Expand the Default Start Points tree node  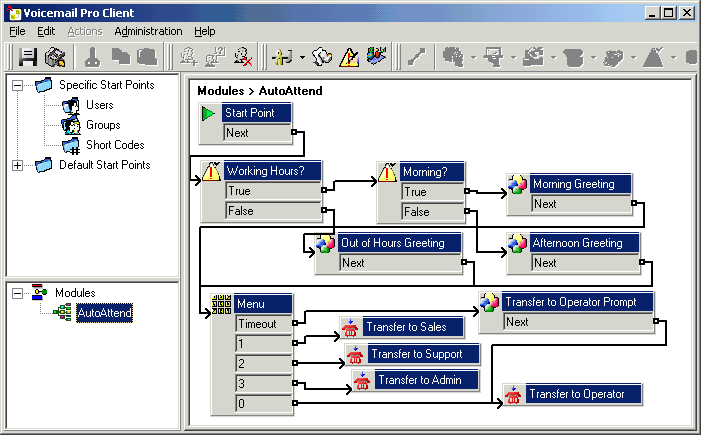(x=17, y=165)
